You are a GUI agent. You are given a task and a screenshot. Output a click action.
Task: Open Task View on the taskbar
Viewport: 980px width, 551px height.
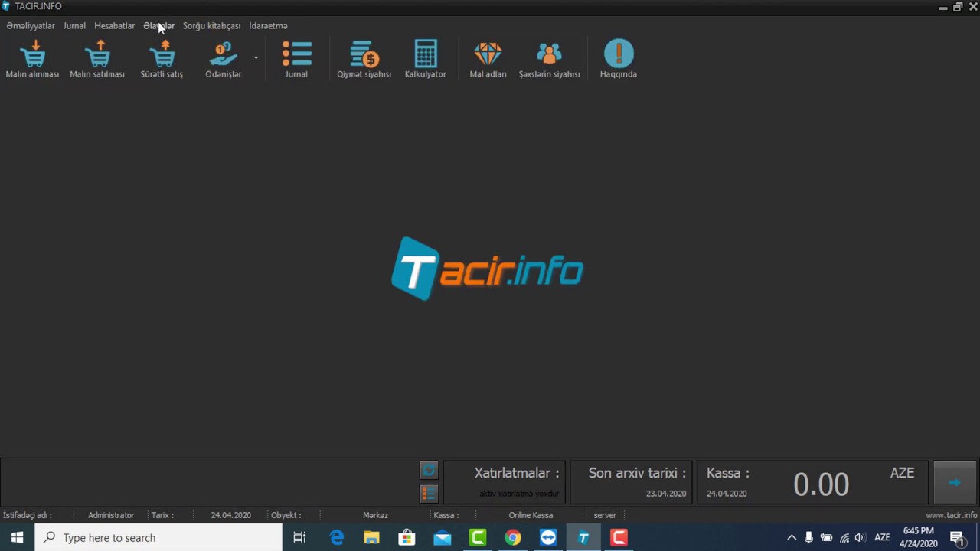(299, 538)
